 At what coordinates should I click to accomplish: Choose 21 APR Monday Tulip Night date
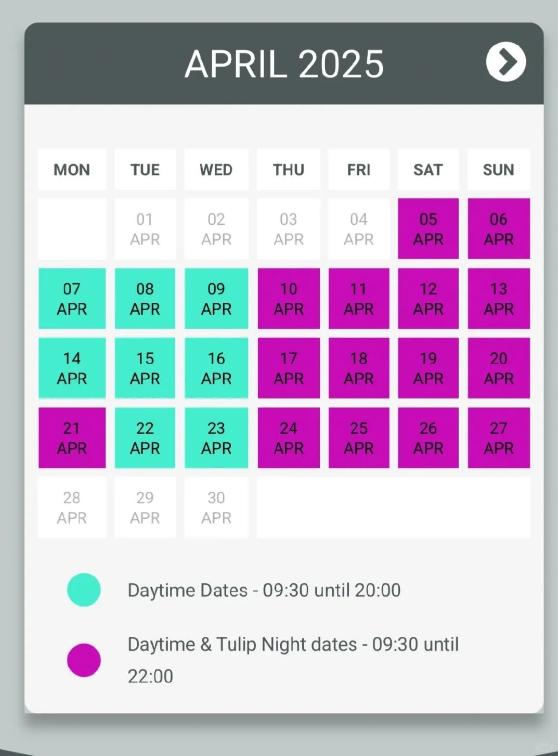[72, 438]
